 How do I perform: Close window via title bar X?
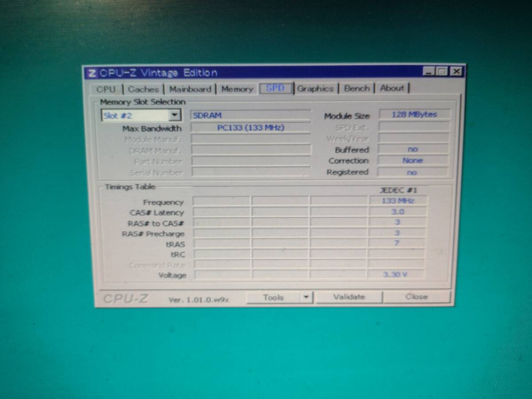coord(456,71)
